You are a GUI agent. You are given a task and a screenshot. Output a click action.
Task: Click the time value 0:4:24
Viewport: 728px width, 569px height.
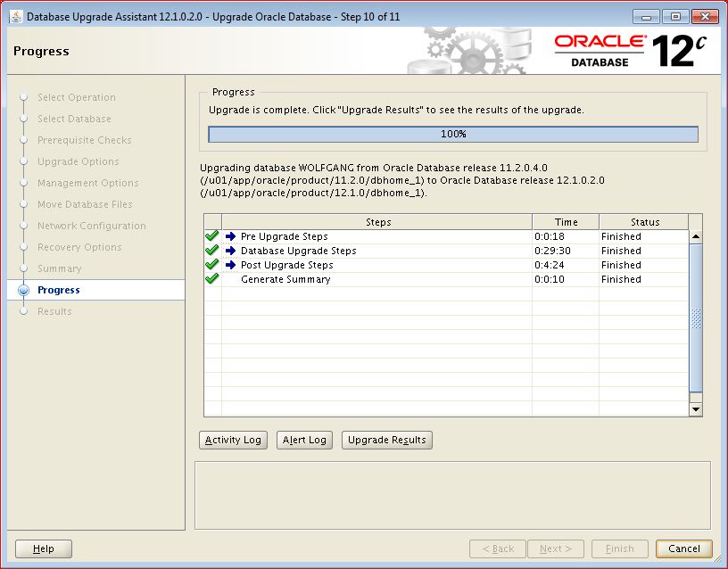click(550, 266)
